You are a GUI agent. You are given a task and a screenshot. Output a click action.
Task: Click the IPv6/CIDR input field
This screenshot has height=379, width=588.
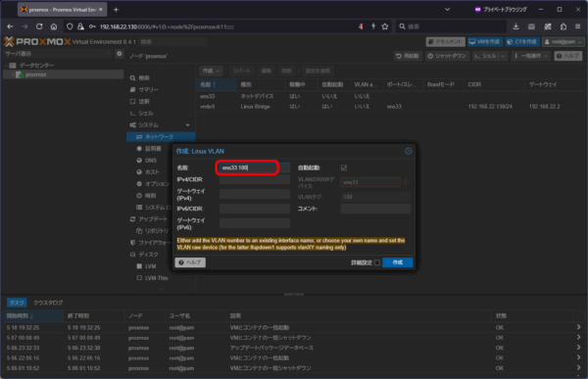click(x=254, y=209)
